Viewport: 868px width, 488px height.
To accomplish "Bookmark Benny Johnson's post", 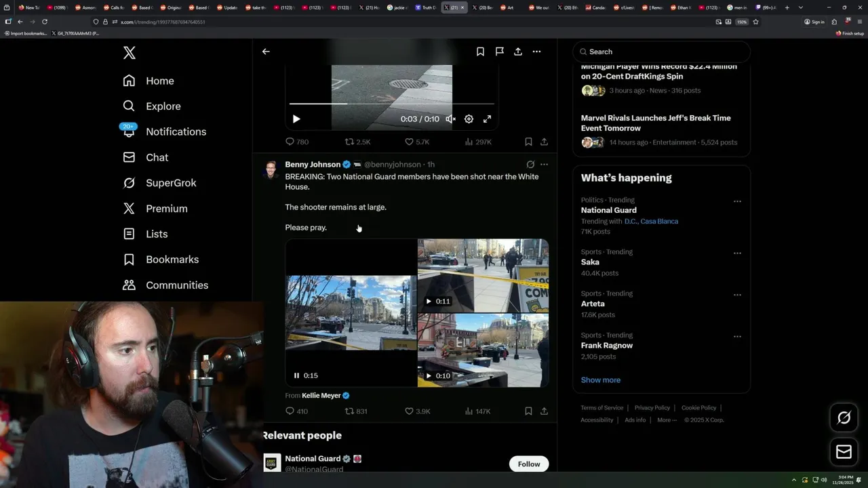I will [528, 411].
